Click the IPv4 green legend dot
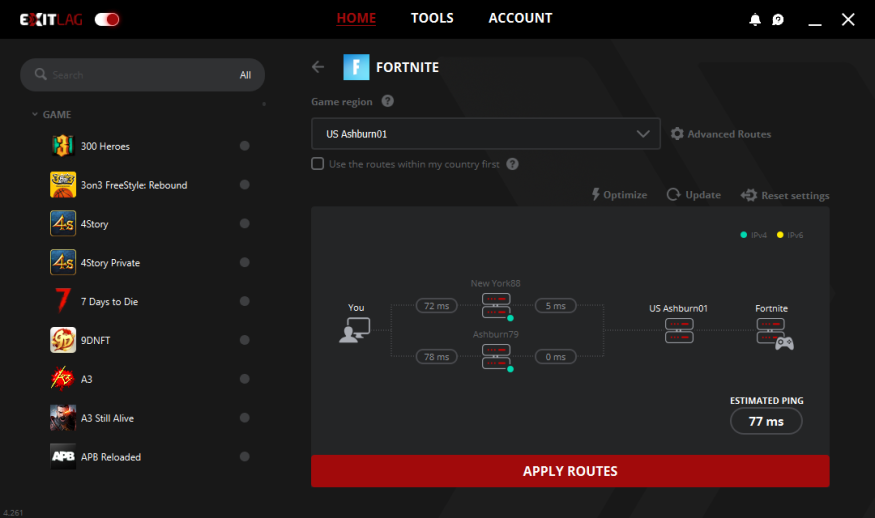Image resolution: width=875 pixels, height=518 pixels. pyautogui.click(x=743, y=235)
